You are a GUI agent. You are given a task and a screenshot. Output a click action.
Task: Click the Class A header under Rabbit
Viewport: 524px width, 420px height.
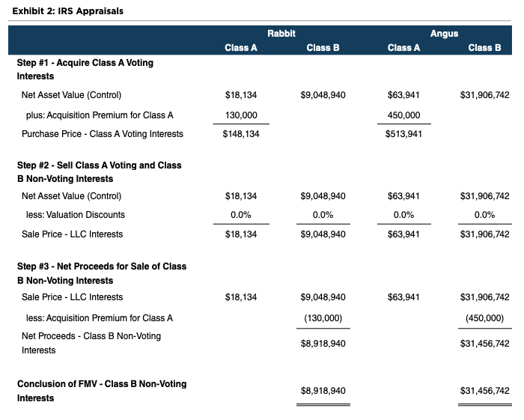tap(241, 48)
